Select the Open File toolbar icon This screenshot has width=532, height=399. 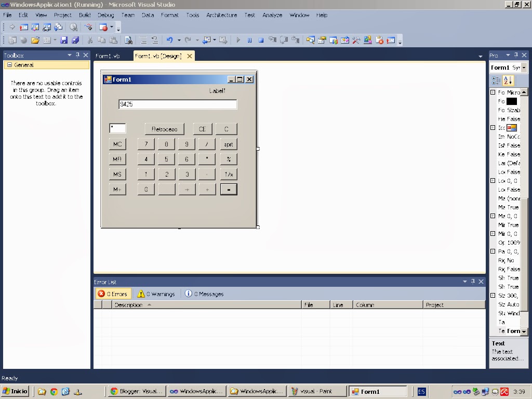(x=36, y=40)
